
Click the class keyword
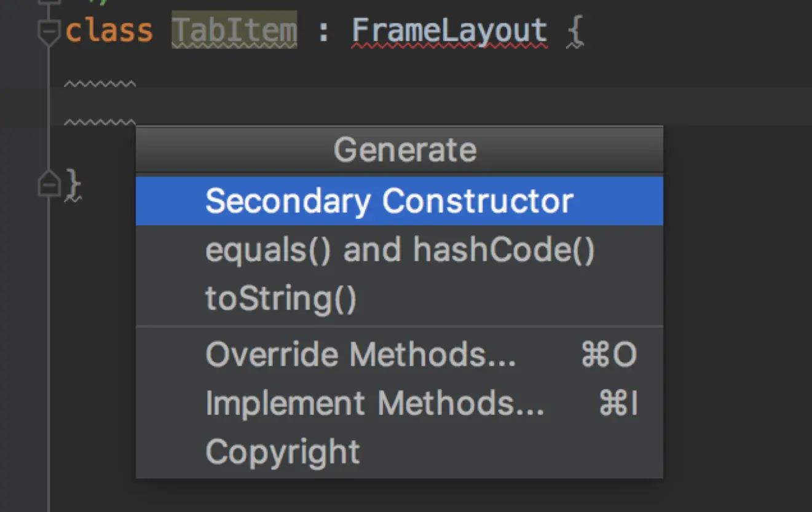tap(109, 31)
